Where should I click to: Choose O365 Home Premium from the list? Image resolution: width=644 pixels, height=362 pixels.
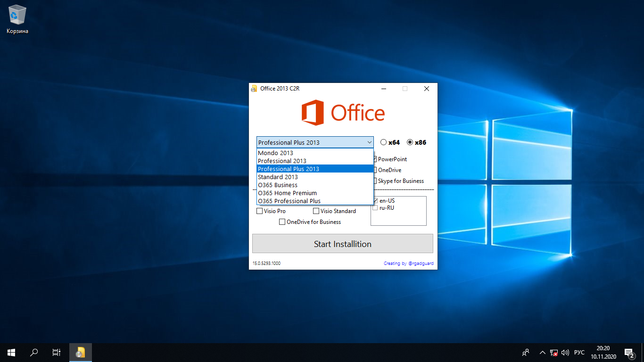pos(315,193)
